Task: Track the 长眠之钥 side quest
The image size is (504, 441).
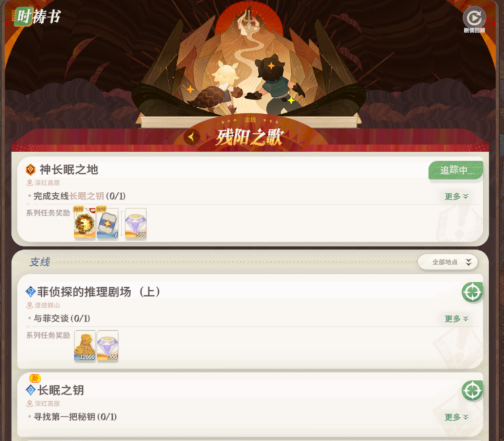Action: (x=472, y=391)
